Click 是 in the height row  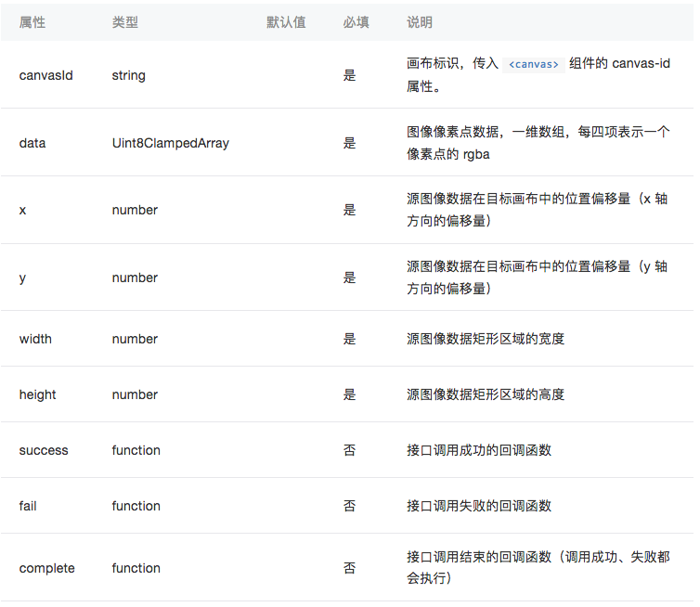coord(350,395)
